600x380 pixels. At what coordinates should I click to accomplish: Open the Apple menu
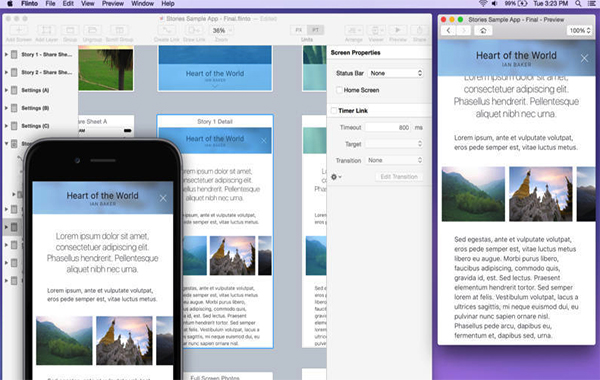click(10, 3)
